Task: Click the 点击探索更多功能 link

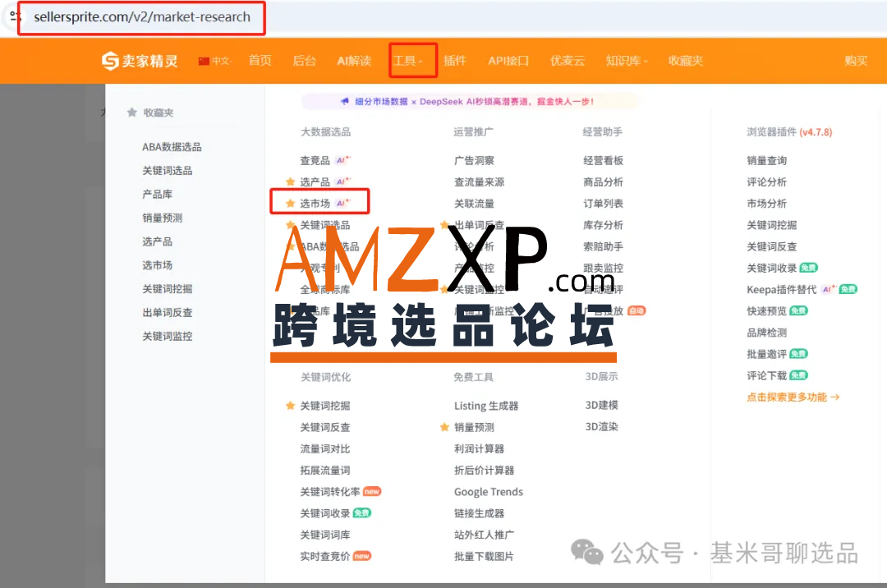Action: [793, 397]
